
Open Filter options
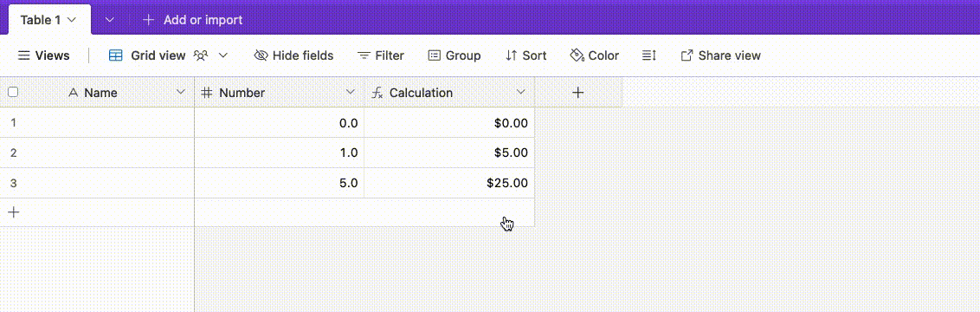coord(381,55)
